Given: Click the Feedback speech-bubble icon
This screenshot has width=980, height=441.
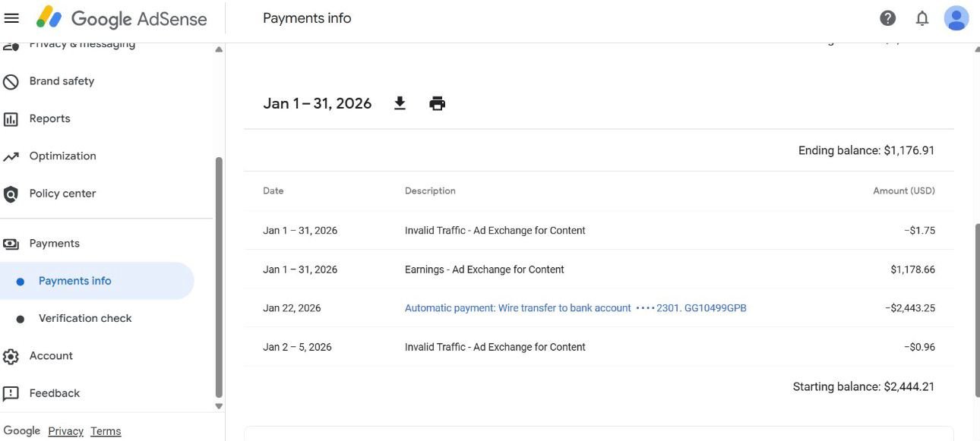Looking at the screenshot, I should click(x=11, y=392).
